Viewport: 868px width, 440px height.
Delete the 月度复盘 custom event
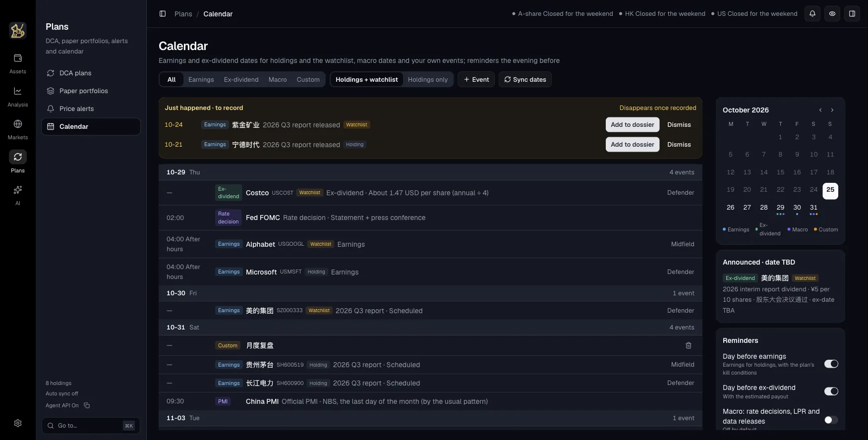click(x=689, y=345)
